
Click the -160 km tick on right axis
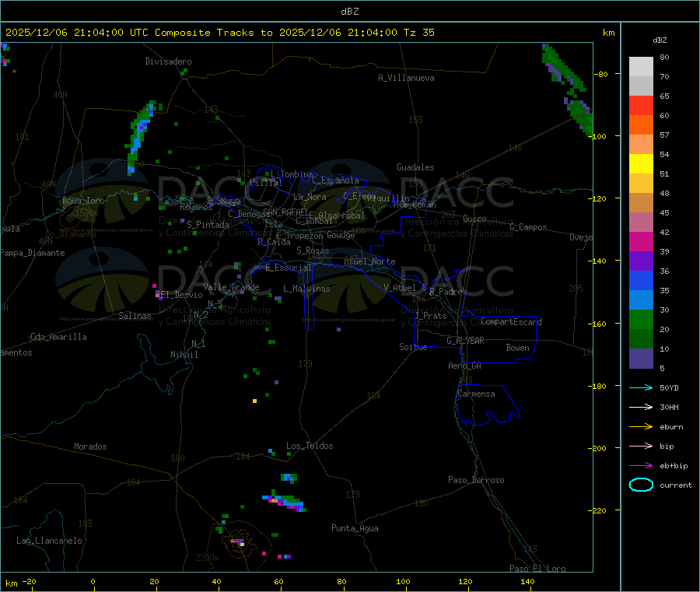click(599, 324)
